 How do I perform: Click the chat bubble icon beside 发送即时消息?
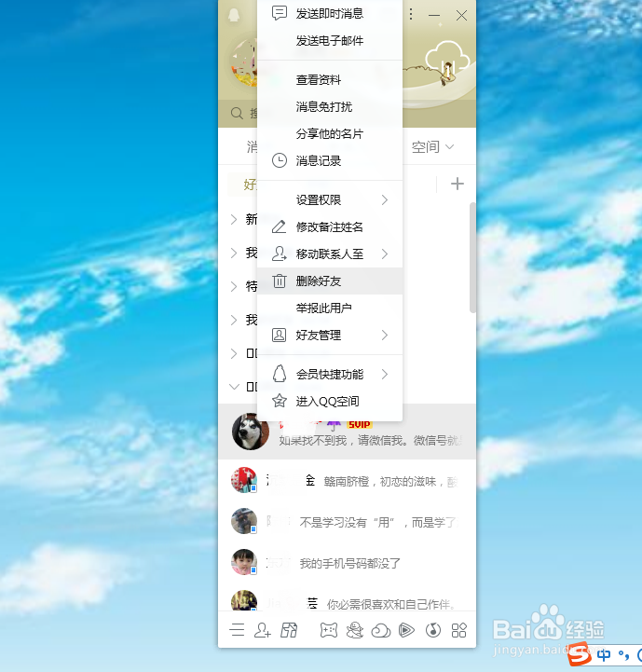[280, 13]
